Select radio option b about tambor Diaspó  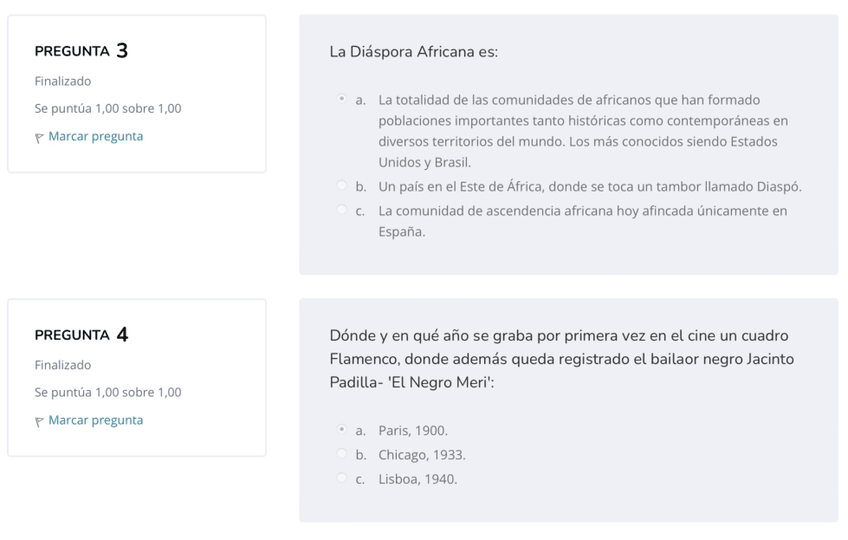tap(342, 186)
